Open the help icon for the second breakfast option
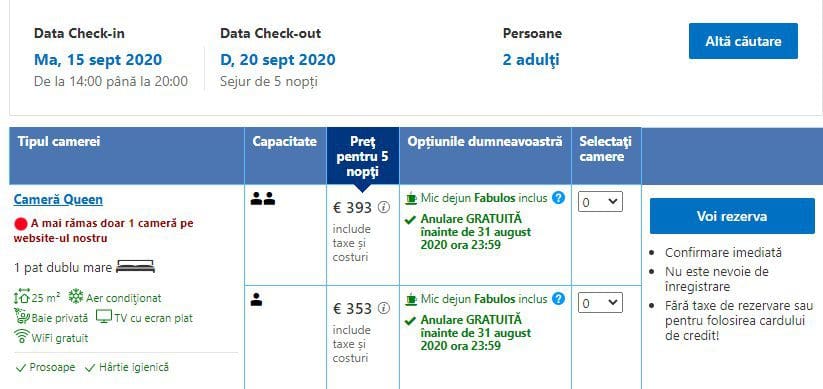The width and height of the screenshot is (823, 389). pos(558,299)
